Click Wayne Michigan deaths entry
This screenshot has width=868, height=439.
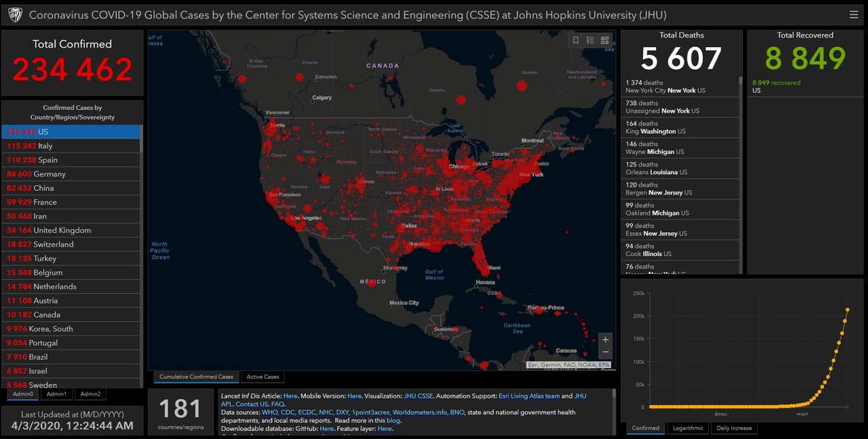(680, 148)
